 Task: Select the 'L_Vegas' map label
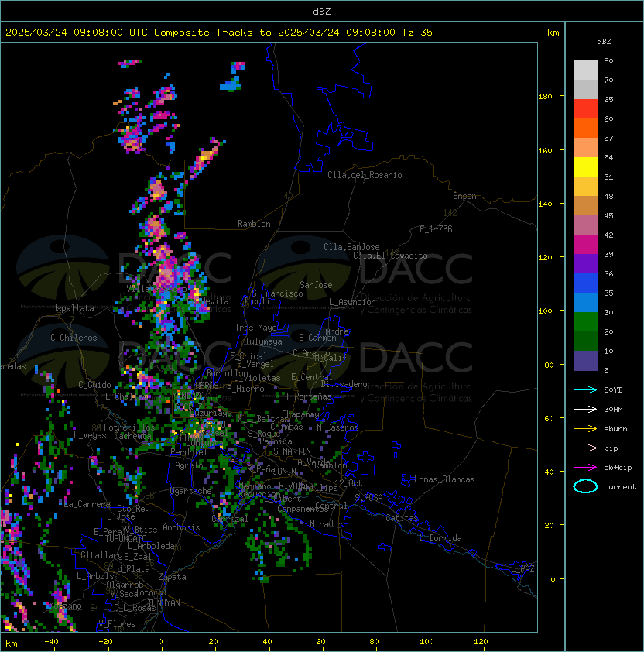(x=90, y=435)
